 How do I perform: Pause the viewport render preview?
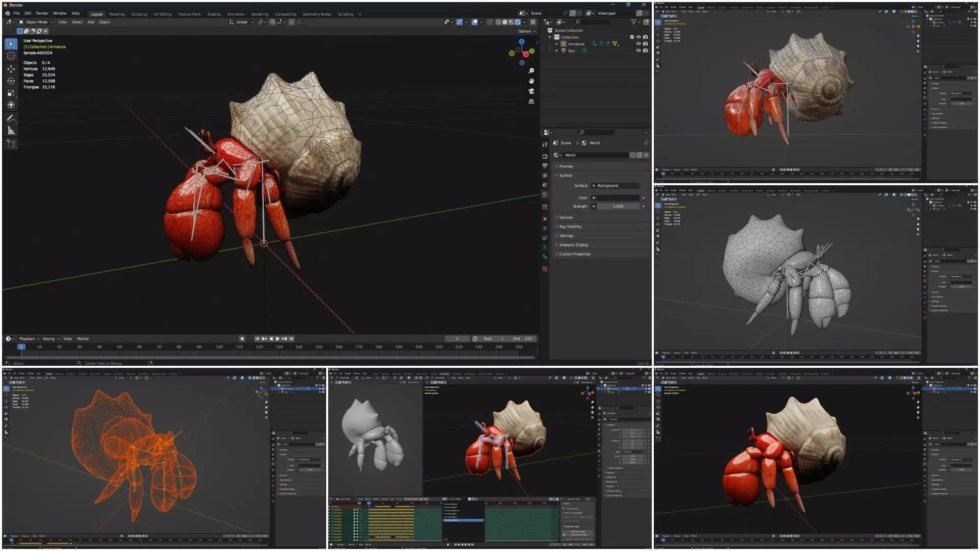pyautogui.click(x=533, y=22)
